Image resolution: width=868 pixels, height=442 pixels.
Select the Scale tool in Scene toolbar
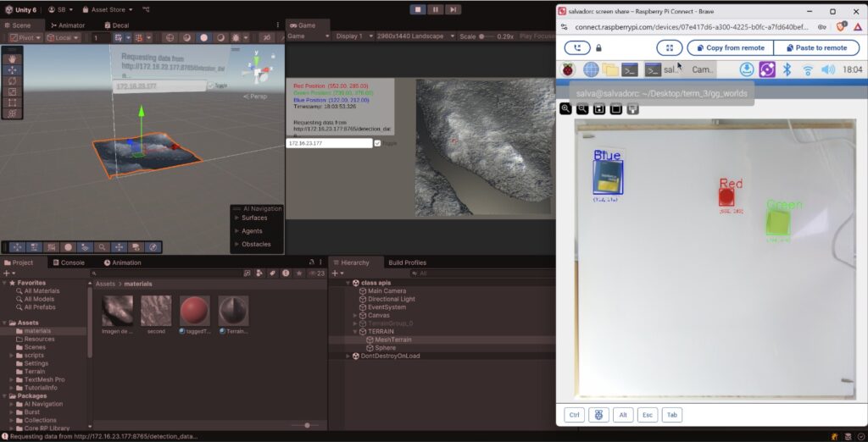click(12, 91)
